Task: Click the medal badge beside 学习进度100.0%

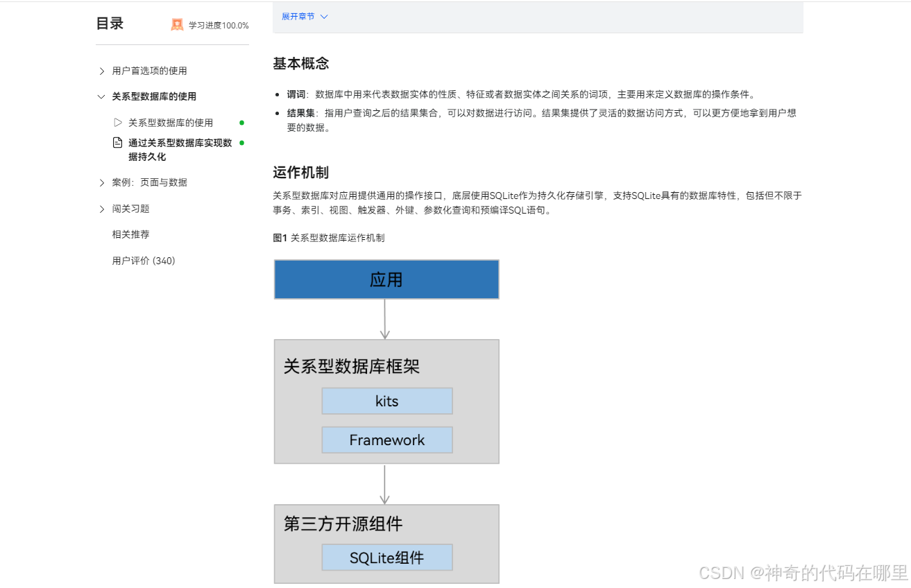Action: coord(177,24)
